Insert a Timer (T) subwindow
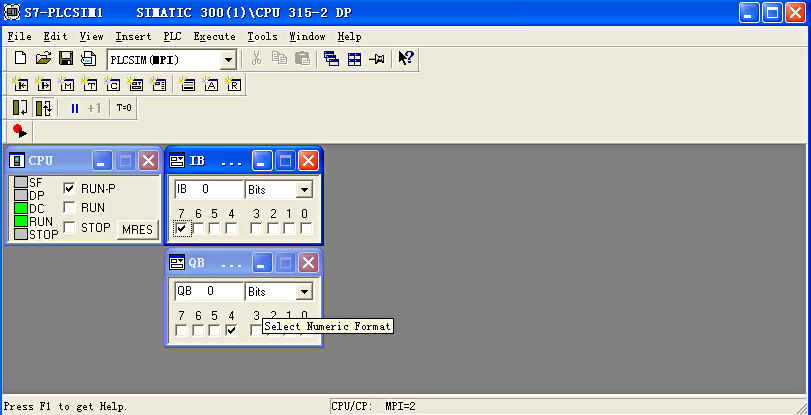This screenshot has width=811, height=415. pos(88,84)
